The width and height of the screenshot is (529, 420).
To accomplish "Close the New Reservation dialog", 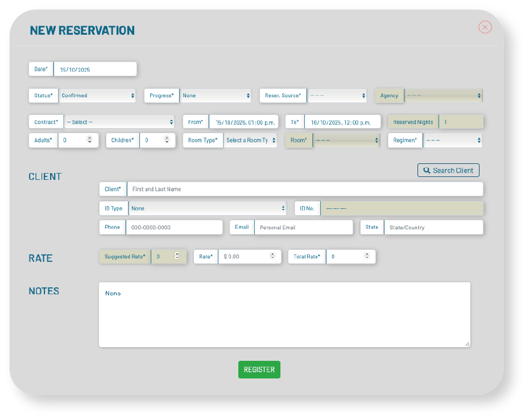I will (485, 27).
